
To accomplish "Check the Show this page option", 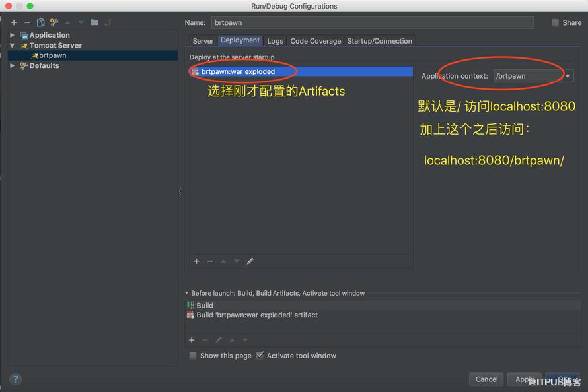I will tap(193, 355).
